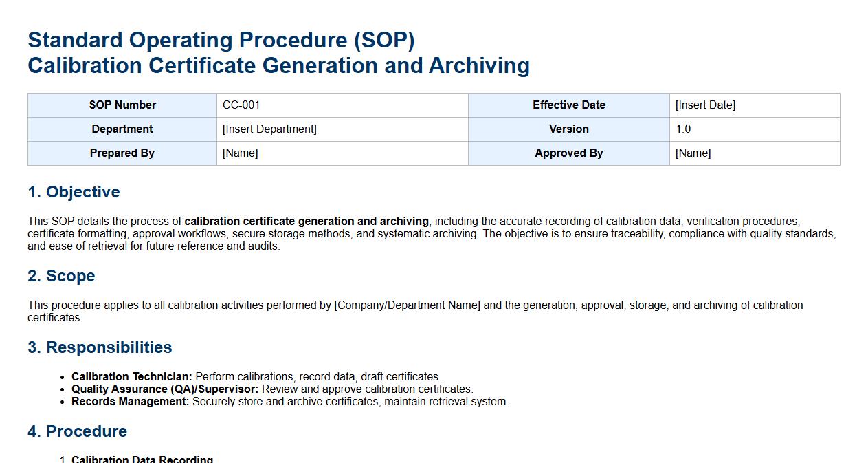Select the Version header cell
Screen dimensions: 868x463
point(568,129)
